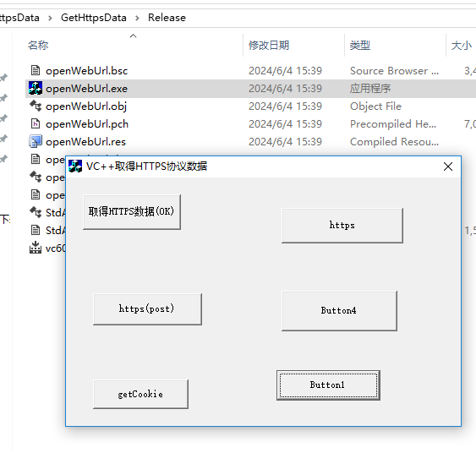Click the Button1 button
This screenshot has height=453, width=476.
(x=328, y=385)
